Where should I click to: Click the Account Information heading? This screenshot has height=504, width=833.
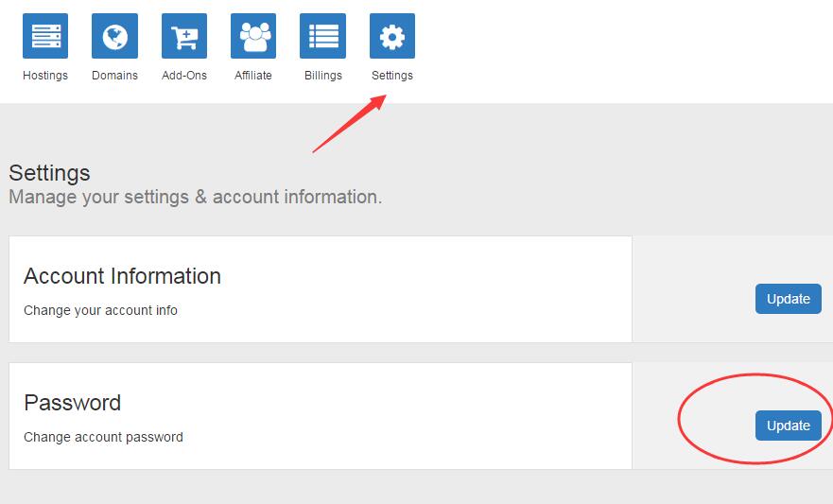click(x=122, y=276)
